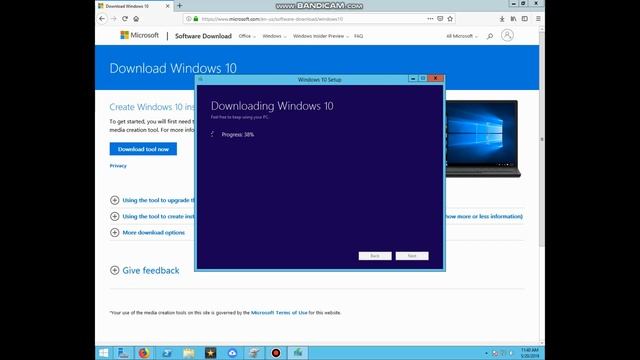Image resolution: width=640 pixels, height=360 pixels.
Task: Toggle the Firefox sidebar icon
Action: pos(525,19)
